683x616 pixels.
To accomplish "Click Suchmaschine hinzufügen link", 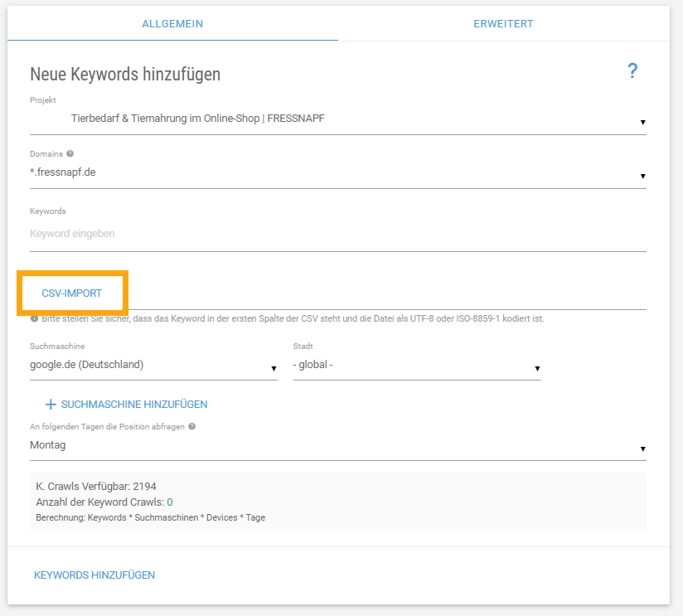I will click(134, 405).
